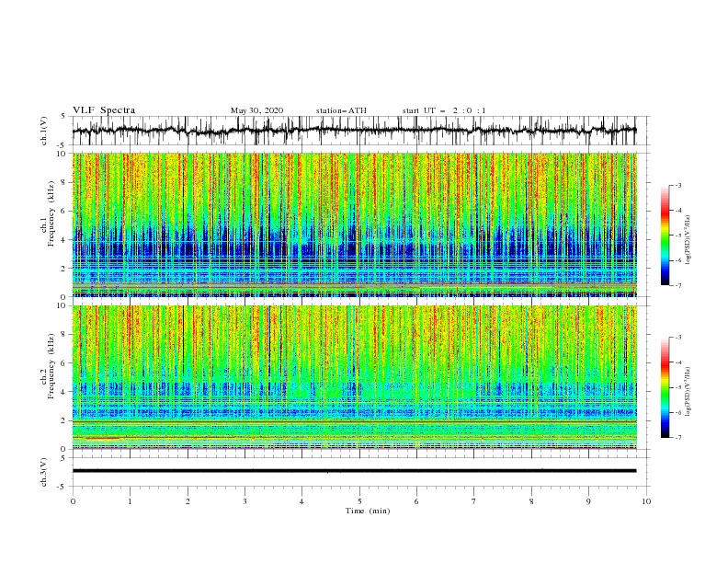Image resolution: width=728 pixels, height=563 pixels.
Task: Click the ch.2 Frequency (kHz) axis label
Action: tap(49, 366)
